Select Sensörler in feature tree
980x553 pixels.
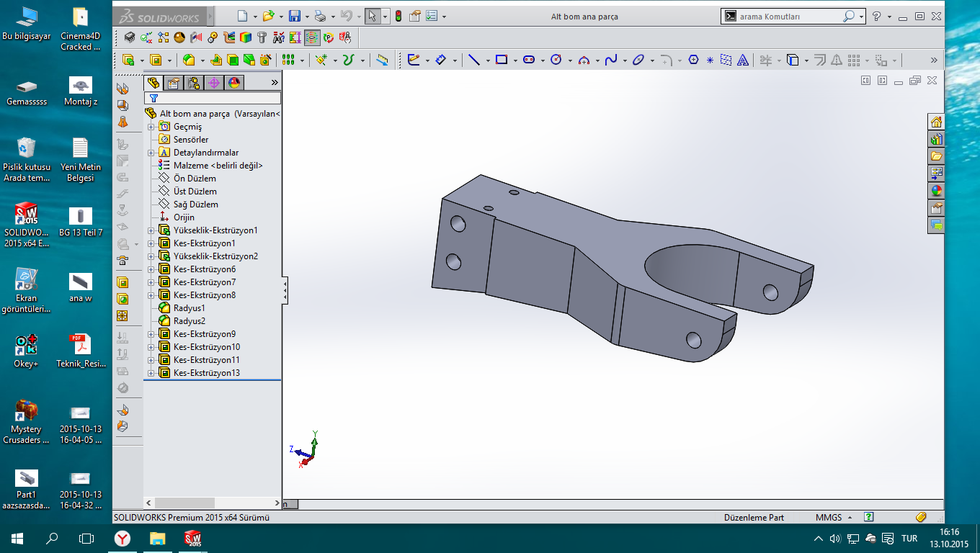[191, 140]
